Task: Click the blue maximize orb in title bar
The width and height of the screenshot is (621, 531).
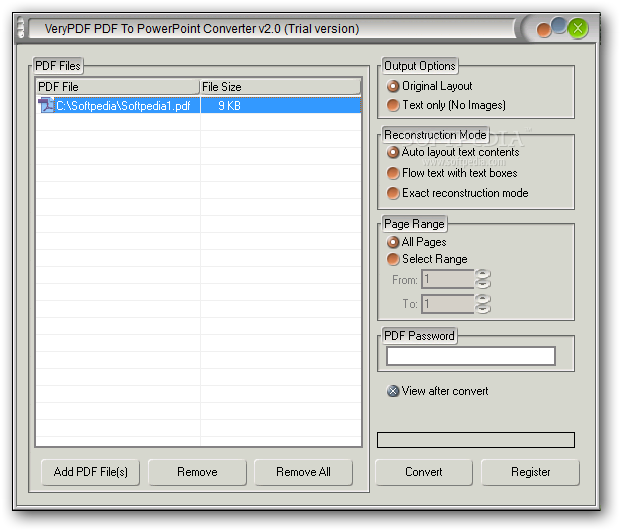Action: pos(559,25)
